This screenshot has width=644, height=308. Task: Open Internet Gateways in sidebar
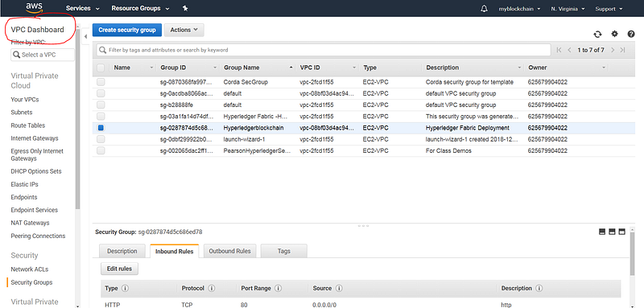point(35,138)
